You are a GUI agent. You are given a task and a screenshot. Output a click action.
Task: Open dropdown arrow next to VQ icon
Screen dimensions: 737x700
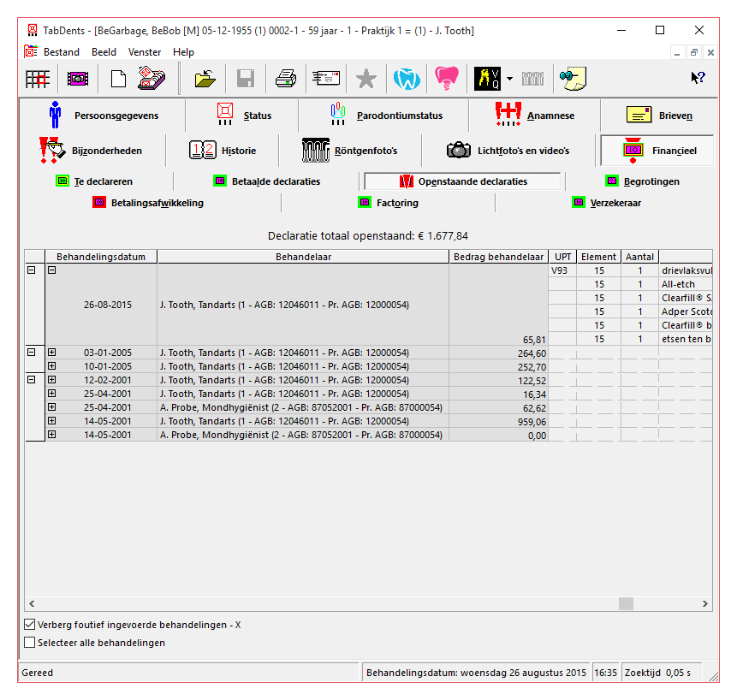click(x=509, y=79)
